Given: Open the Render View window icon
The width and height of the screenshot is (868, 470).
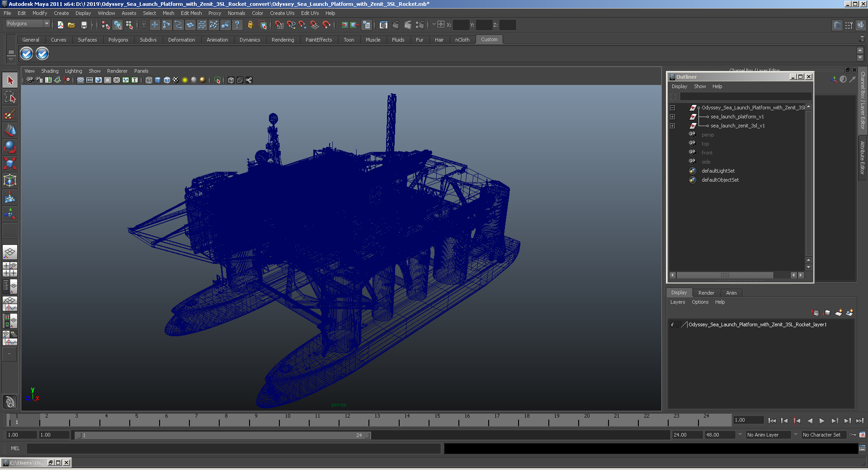Looking at the screenshot, I should (383, 25).
